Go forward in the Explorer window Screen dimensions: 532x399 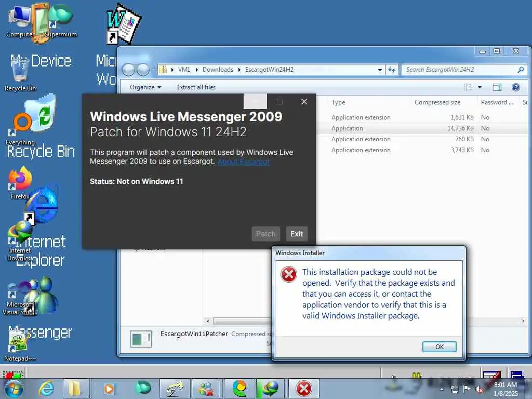143,70
